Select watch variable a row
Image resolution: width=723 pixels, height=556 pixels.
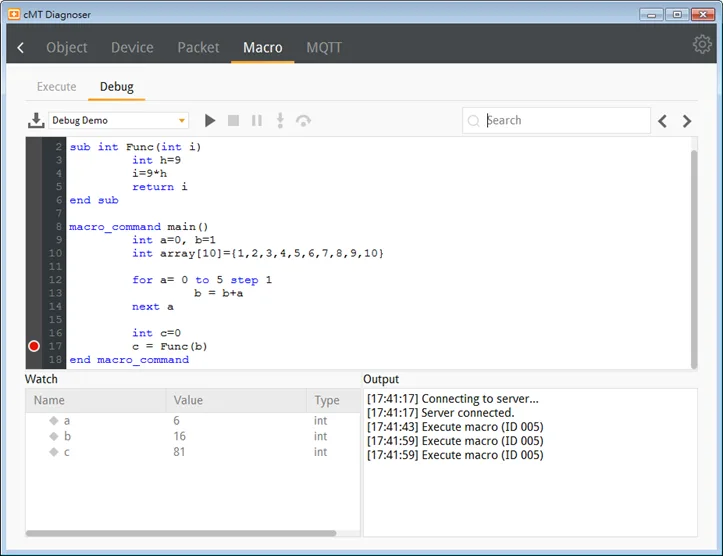(x=193, y=420)
